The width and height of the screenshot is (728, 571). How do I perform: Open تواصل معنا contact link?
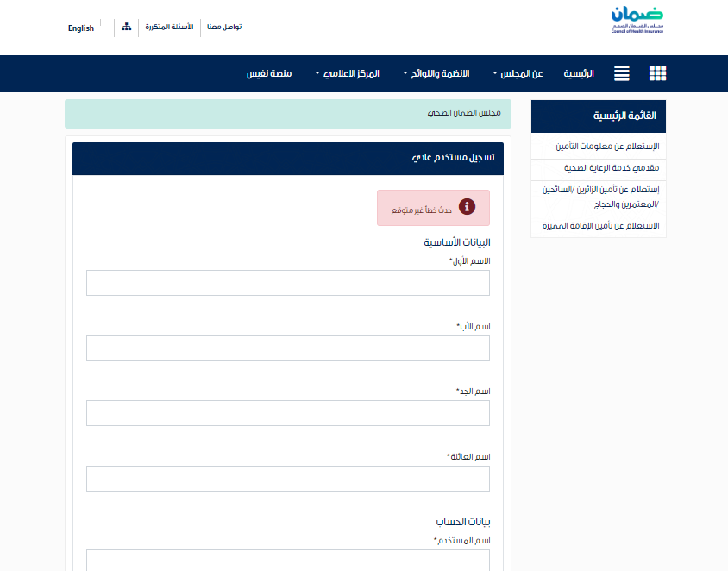pyautogui.click(x=224, y=27)
